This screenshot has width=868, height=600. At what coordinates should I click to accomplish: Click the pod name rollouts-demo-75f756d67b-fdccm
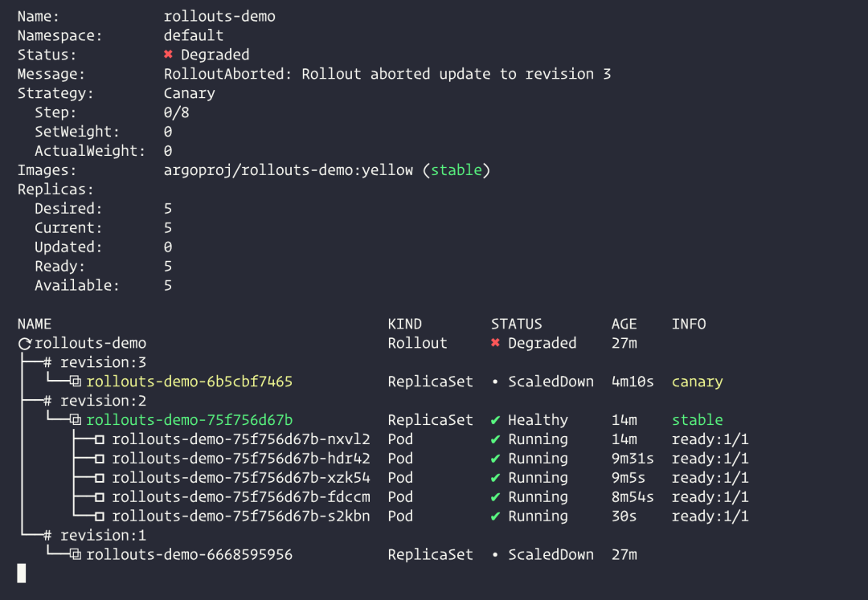point(241,497)
